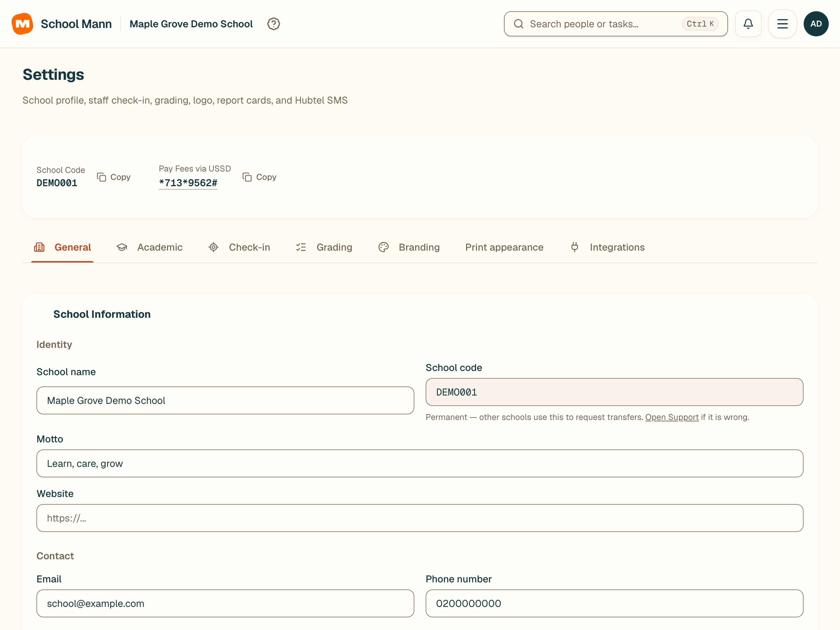The height and width of the screenshot is (630, 840).
Task: Click the Ctrl K shortcut badge
Action: pos(700,24)
